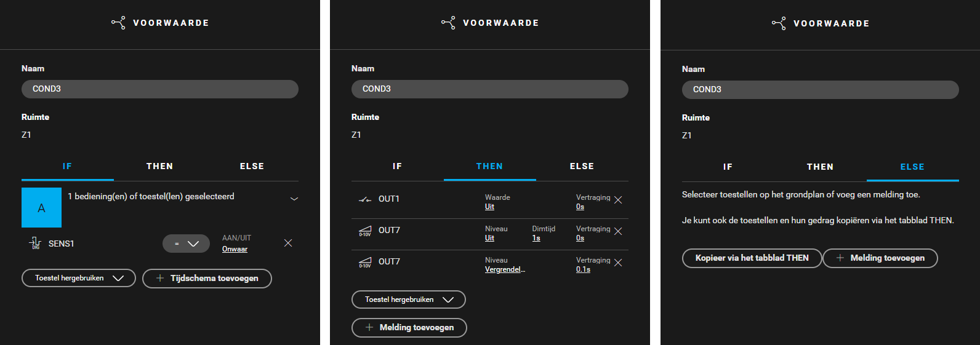Open Toestel hergebruiken dropdown under OUT7 list
Viewport: 980px width, 345px height.
(x=409, y=299)
